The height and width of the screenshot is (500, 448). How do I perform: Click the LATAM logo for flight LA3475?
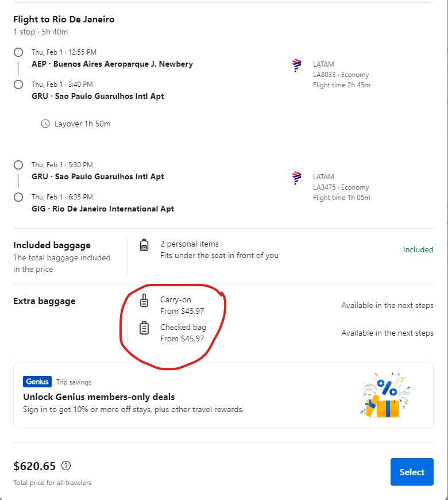(297, 178)
